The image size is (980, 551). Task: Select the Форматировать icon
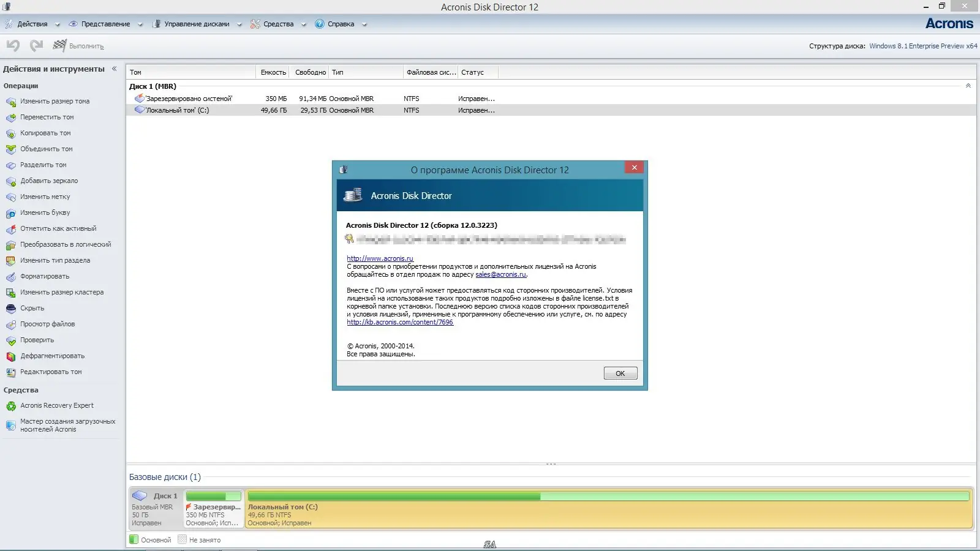(11, 277)
